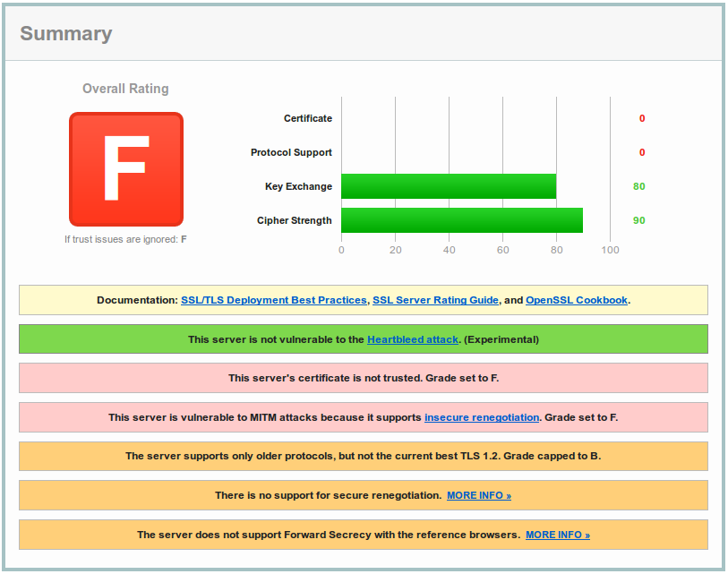Click the Certificate score value 0
This screenshot has width=728, height=574.
pyautogui.click(x=642, y=118)
